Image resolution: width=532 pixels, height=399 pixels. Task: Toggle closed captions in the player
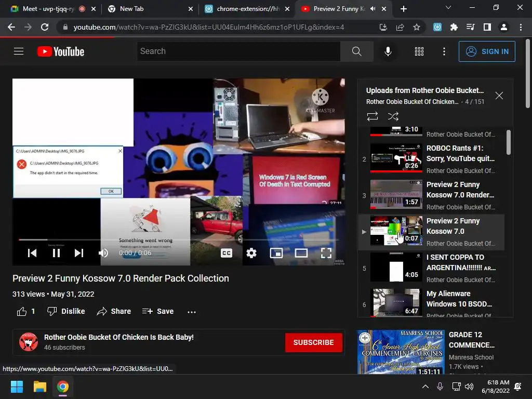point(227,253)
